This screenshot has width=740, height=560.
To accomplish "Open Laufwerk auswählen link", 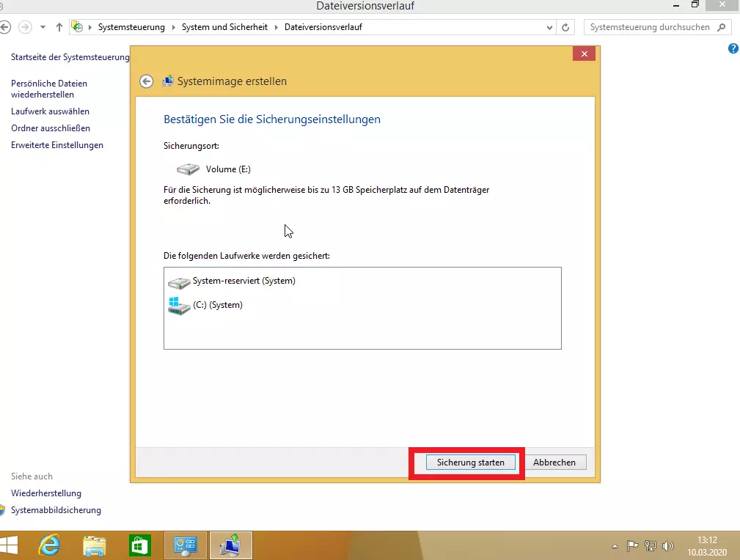I will pos(50,111).
